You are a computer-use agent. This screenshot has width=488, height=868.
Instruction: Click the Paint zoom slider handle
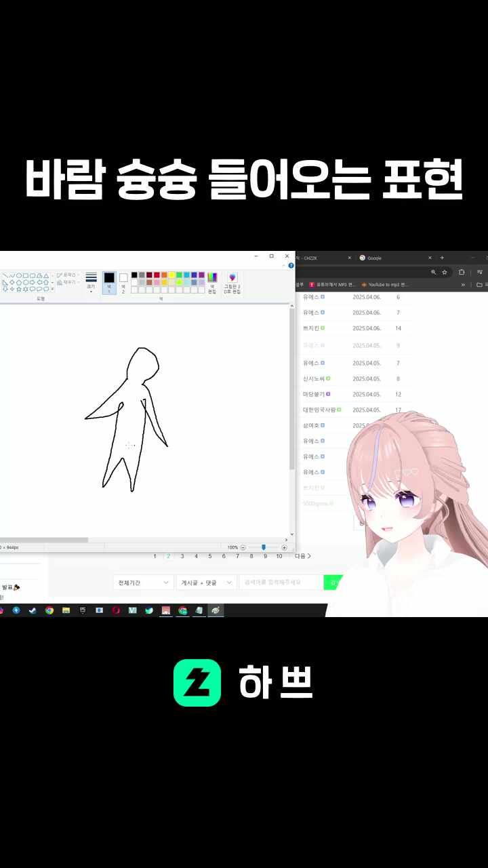point(264,547)
